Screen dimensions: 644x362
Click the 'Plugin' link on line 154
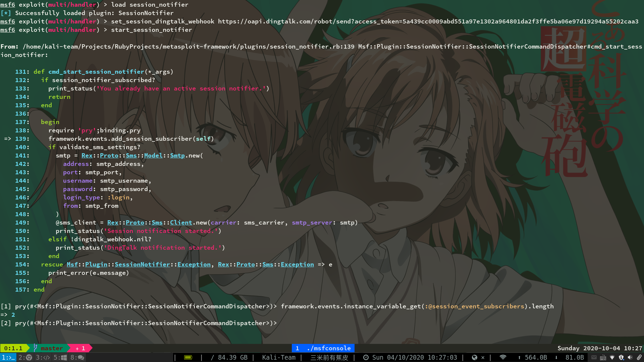click(x=96, y=264)
